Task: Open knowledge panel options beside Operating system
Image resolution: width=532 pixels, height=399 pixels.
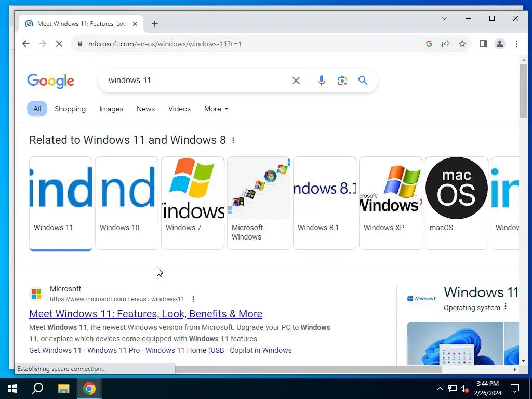Action: coord(506,307)
